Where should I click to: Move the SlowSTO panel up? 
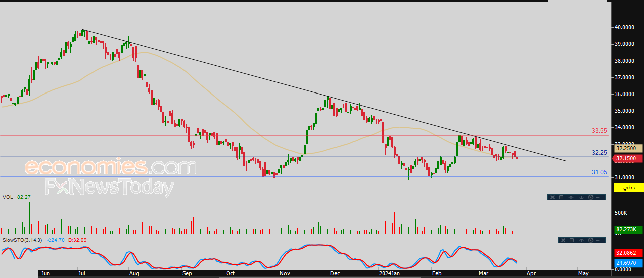pos(581,241)
